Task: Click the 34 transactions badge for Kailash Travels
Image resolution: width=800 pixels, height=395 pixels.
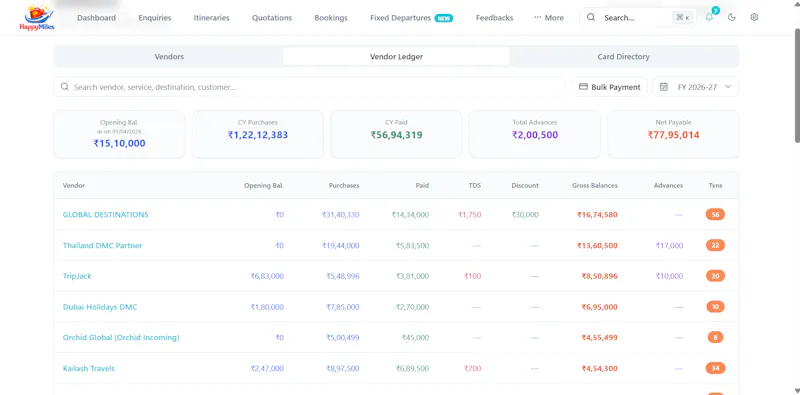Action: click(x=715, y=368)
